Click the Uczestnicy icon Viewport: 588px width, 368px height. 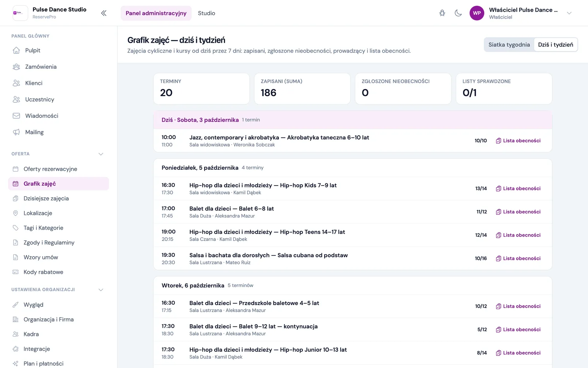coord(16,99)
